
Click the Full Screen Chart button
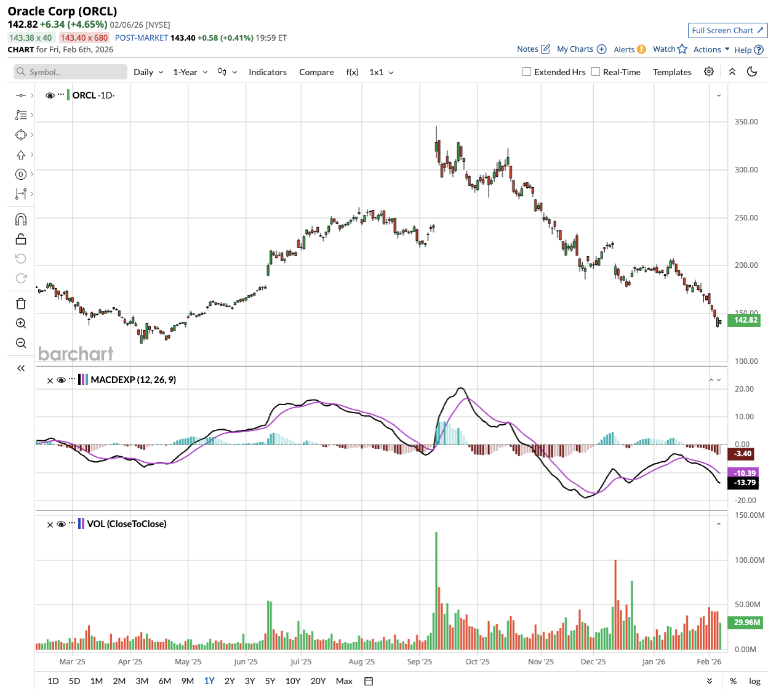pos(727,30)
